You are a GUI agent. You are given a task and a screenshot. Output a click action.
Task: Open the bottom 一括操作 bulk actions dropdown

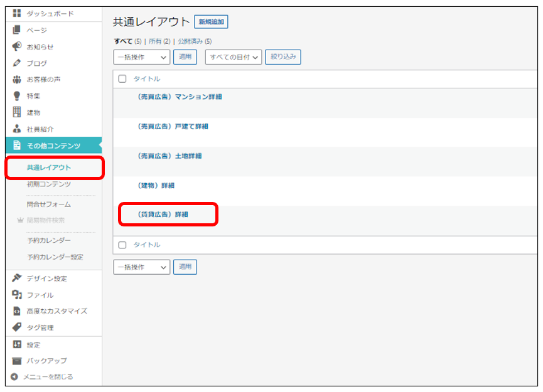click(141, 267)
